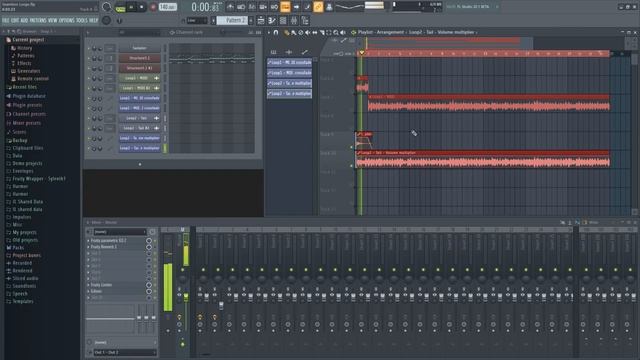Select the Draw pencil tool in Playlist
Viewport: 640px width, 360px height.
coord(287,32)
